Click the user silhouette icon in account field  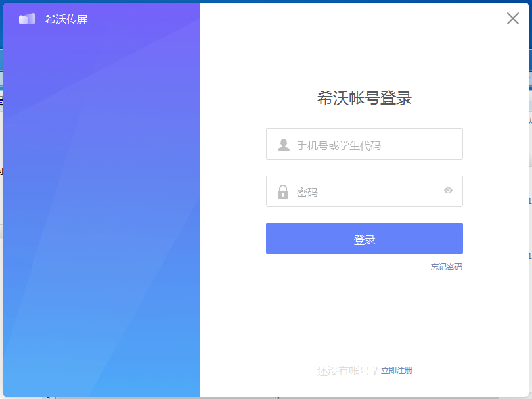284,145
